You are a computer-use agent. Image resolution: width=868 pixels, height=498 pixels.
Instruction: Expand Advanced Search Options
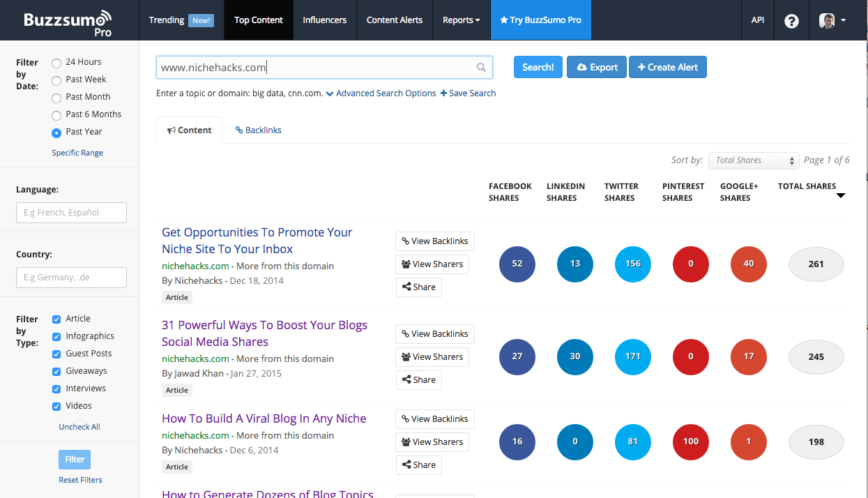pyautogui.click(x=381, y=93)
